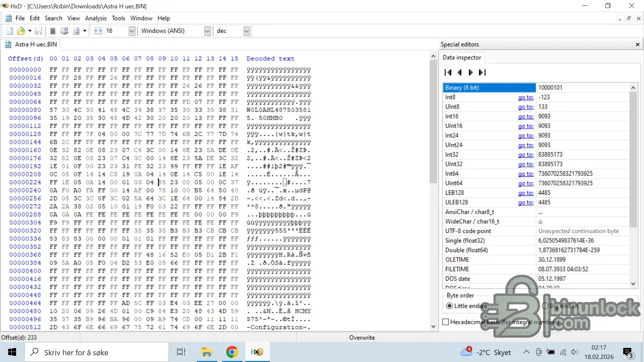The height and width of the screenshot is (362, 644).
Task: Open the View menu
Action: (73, 18)
